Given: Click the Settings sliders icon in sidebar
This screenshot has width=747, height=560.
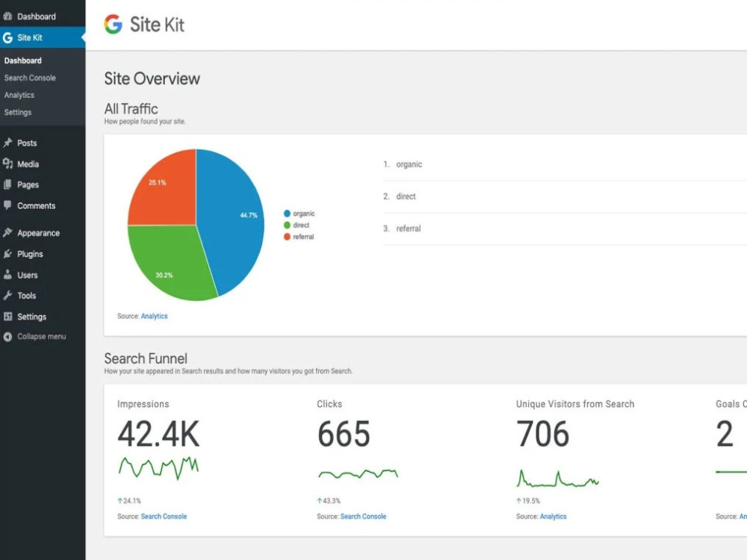Looking at the screenshot, I should click(x=7, y=316).
